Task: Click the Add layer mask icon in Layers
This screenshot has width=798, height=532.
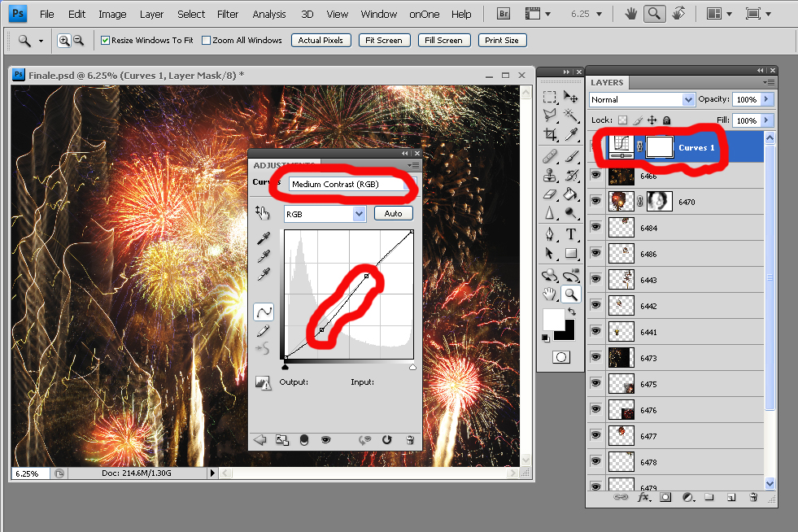Action: click(x=665, y=496)
